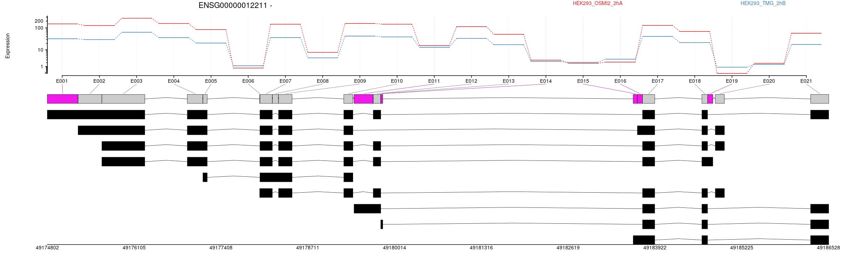Click exon label E002
The width and height of the screenshot is (868, 253).
click(99, 81)
